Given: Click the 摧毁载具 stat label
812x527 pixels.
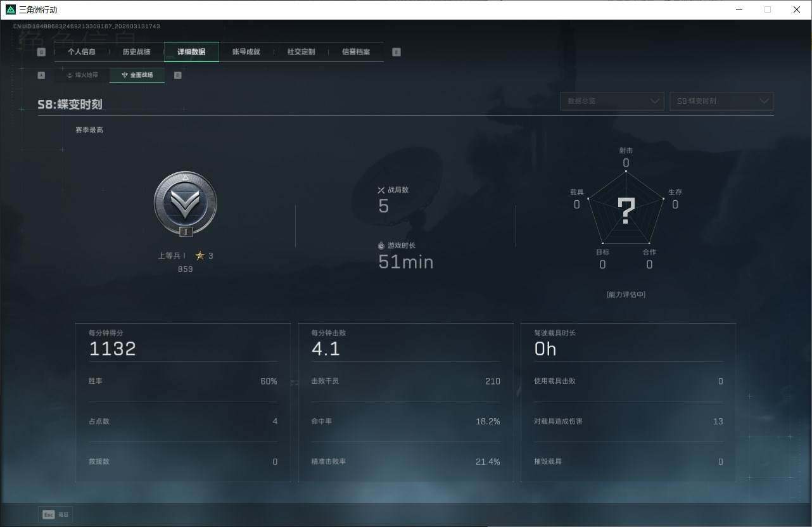Looking at the screenshot, I should [x=548, y=462].
